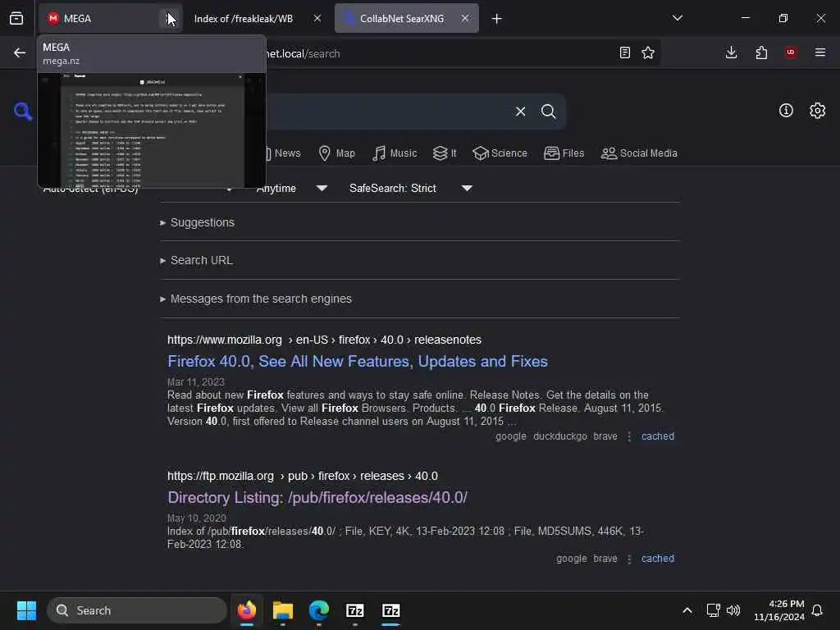The image size is (840, 630).
Task: Select the Science category
Action: point(500,153)
